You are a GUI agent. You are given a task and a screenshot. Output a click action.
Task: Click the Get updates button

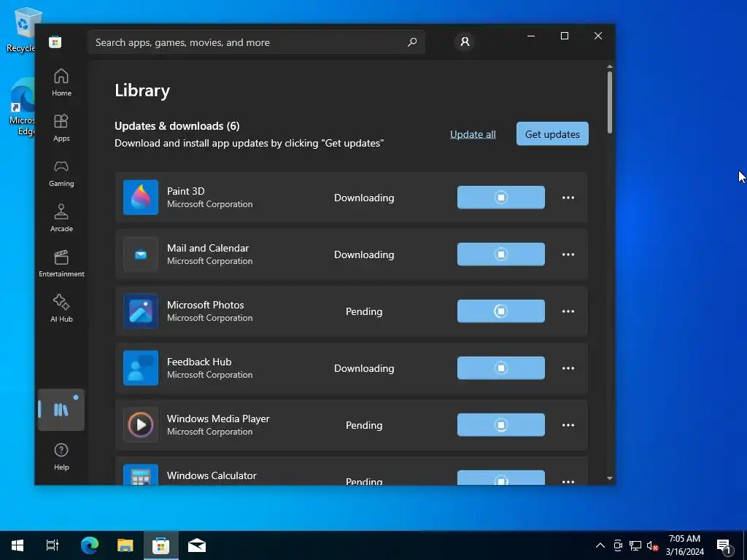[x=552, y=134]
